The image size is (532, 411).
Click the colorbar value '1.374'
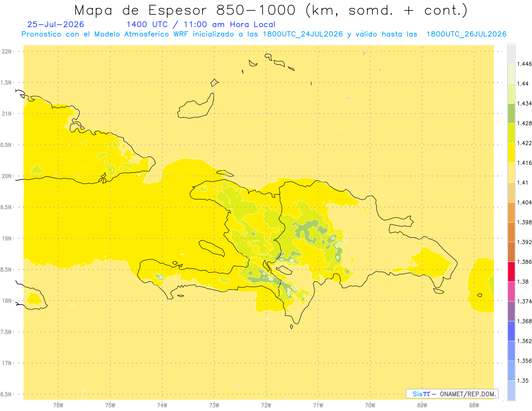(x=524, y=301)
